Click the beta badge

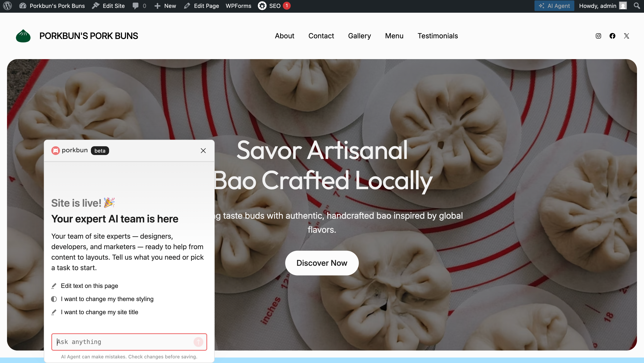pos(100,151)
